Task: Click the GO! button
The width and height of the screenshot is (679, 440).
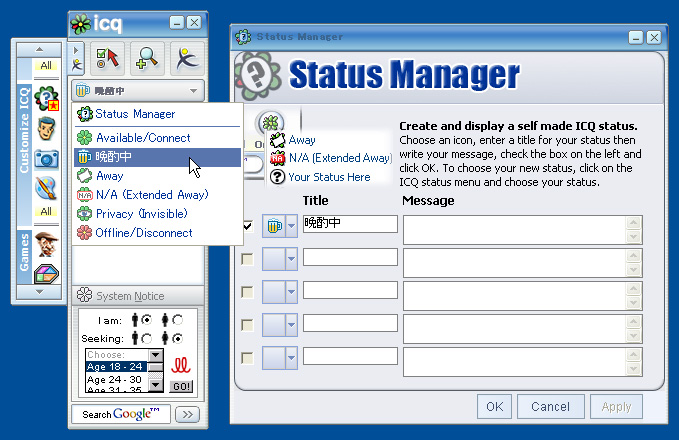Action: point(181,386)
